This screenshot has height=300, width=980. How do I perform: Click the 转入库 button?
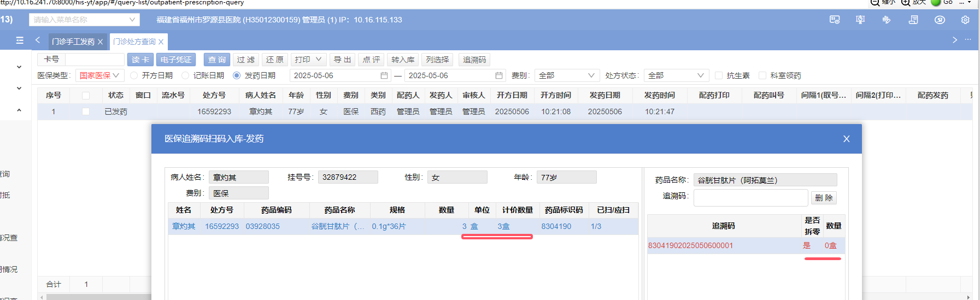tap(403, 60)
